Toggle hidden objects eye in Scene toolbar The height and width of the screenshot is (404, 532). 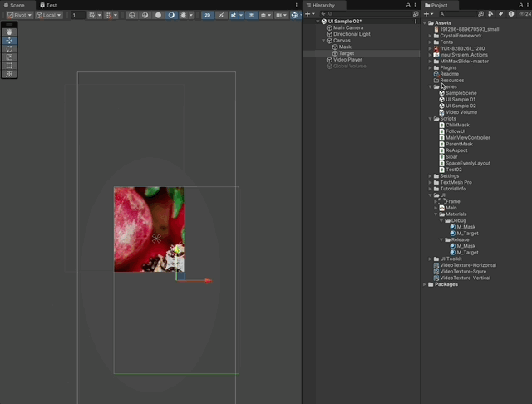251,15
